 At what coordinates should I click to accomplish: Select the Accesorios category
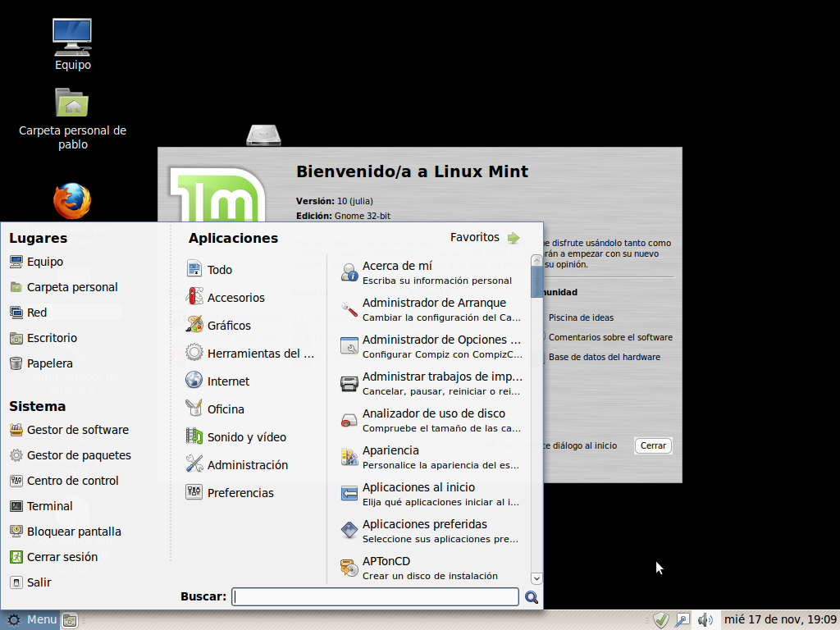coord(225,297)
